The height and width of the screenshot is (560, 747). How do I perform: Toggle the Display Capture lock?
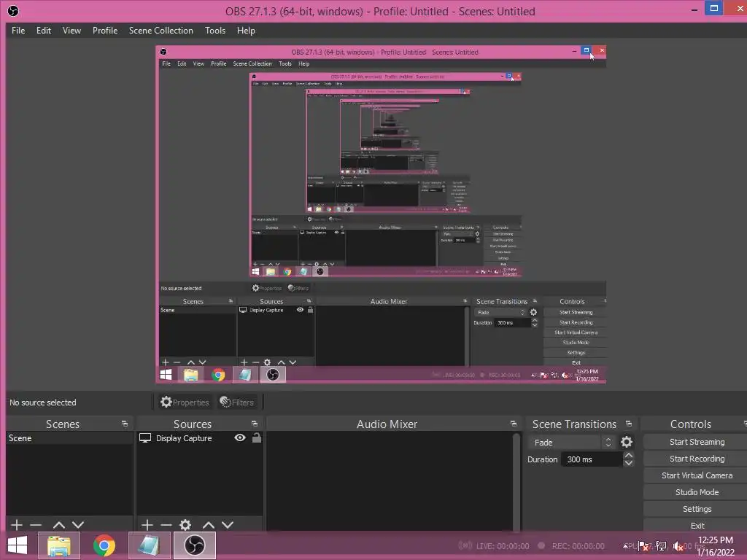256,437
